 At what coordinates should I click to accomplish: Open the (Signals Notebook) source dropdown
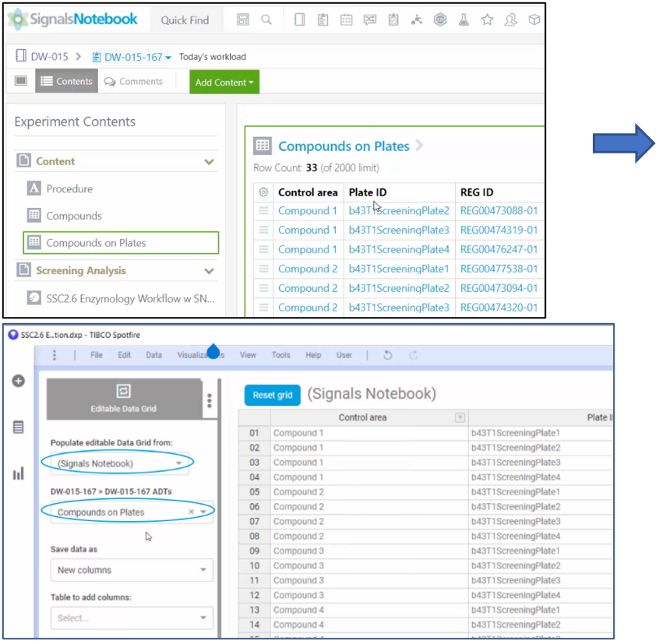[120, 463]
